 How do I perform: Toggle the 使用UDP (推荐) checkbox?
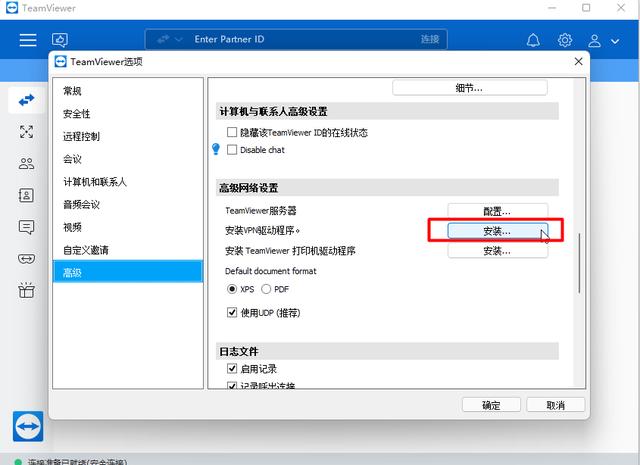point(232,313)
